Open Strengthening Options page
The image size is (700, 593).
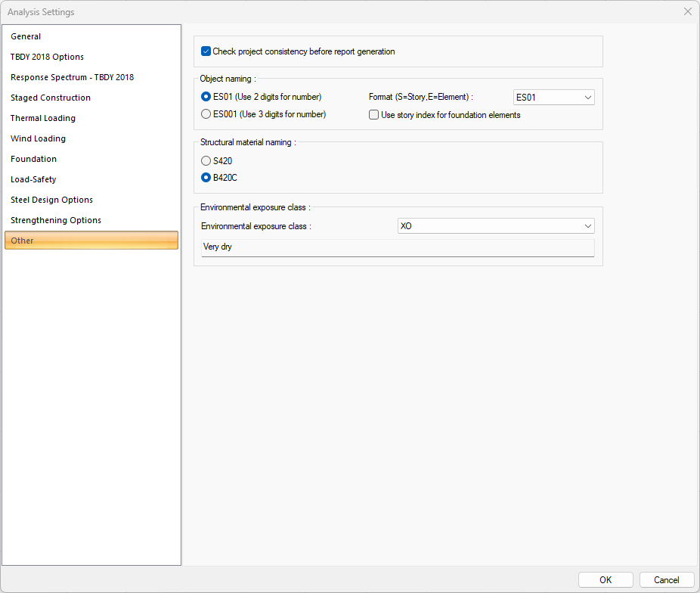pos(56,220)
